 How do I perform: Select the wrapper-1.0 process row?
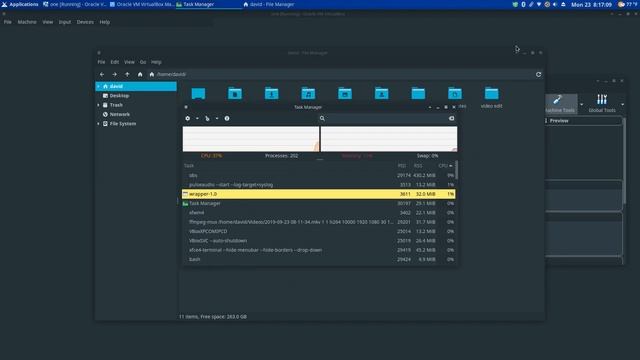pyautogui.click(x=318, y=194)
